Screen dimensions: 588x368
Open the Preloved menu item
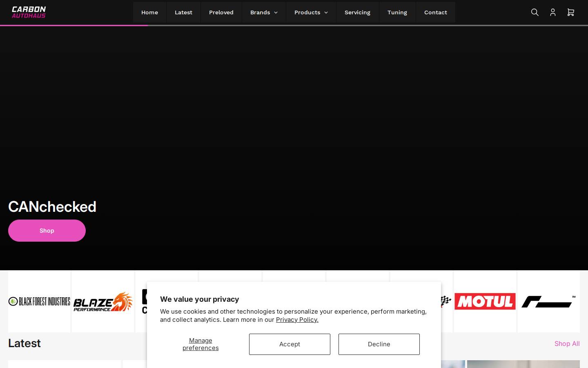(221, 12)
